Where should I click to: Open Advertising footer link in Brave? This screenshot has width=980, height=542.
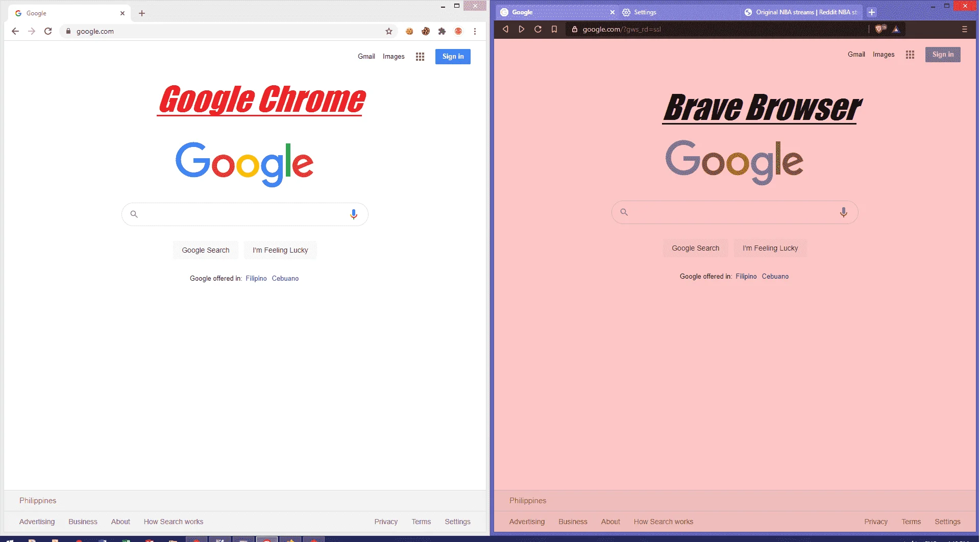[527, 522]
